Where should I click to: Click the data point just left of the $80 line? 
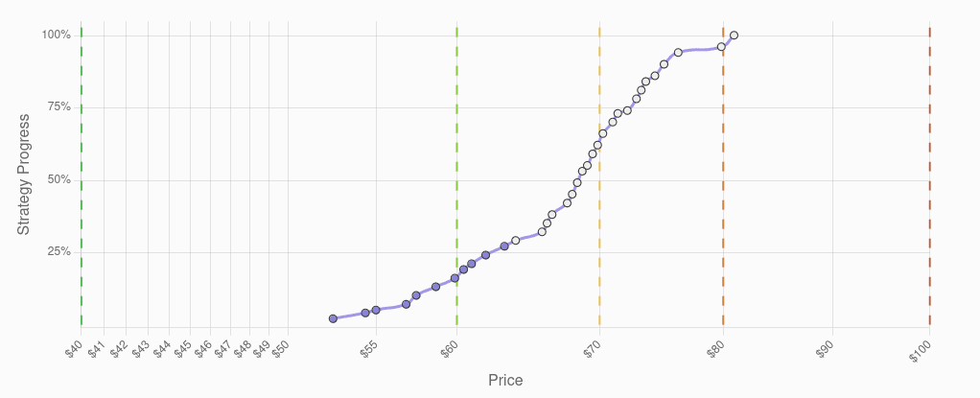click(721, 46)
